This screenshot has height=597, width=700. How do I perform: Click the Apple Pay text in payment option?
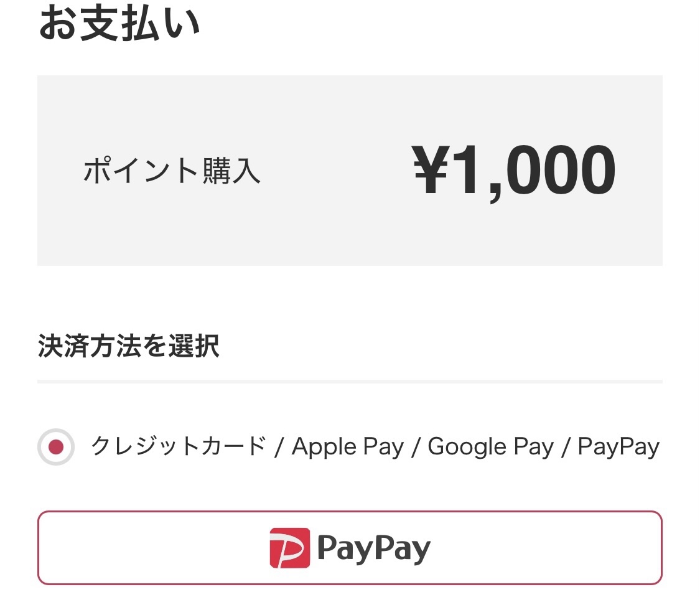(x=348, y=447)
